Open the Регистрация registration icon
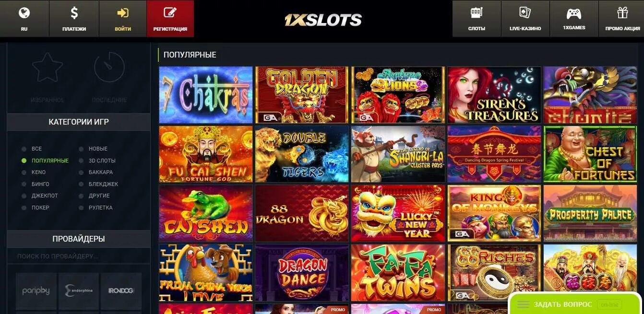Screen dimensions: 644x314 pos(170,13)
